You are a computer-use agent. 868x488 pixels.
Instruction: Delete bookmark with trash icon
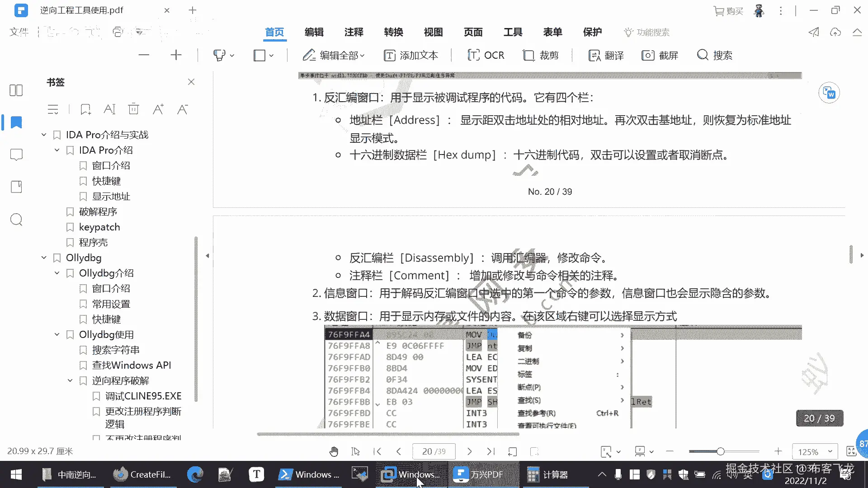[133, 109]
